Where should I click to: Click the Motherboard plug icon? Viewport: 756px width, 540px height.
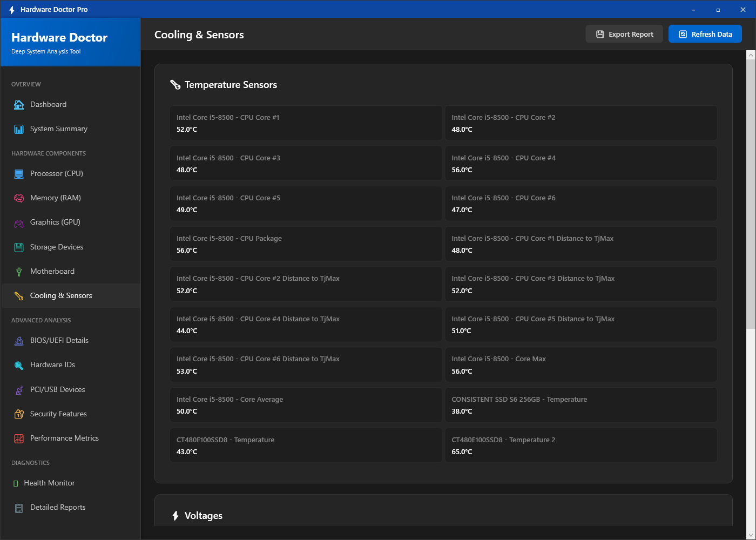pos(19,272)
